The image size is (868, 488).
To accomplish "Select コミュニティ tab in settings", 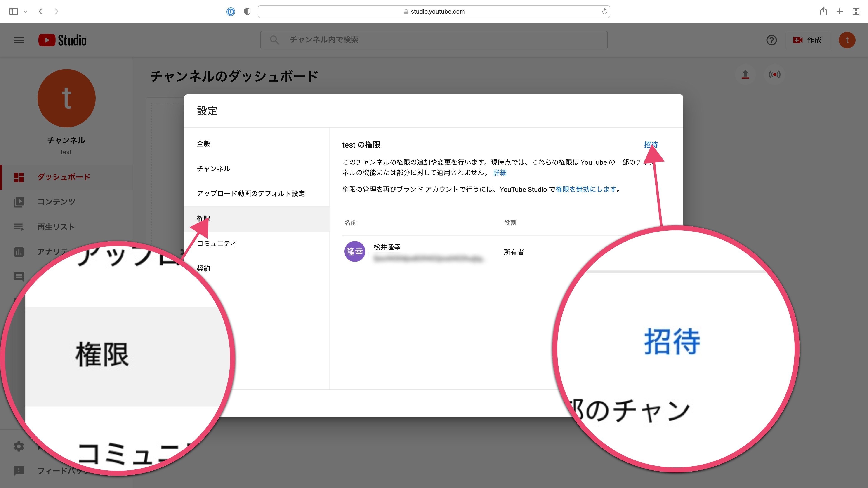I will coord(257,244).
